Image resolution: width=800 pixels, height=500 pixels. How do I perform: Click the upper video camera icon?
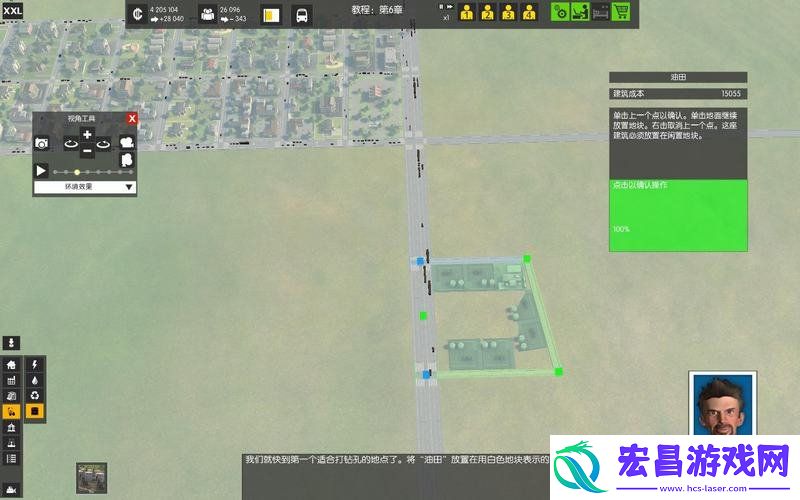point(127,142)
